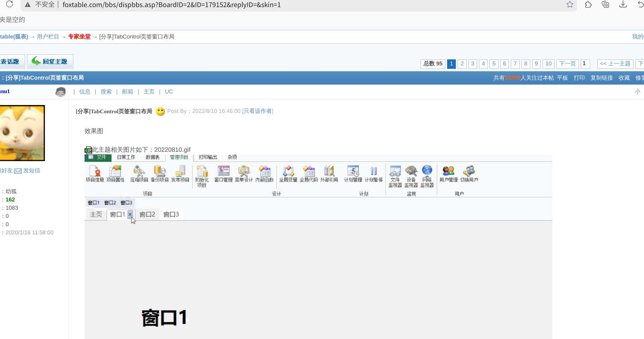
Task: Go to previous topic via 上一主题
Action: coord(615,64)
